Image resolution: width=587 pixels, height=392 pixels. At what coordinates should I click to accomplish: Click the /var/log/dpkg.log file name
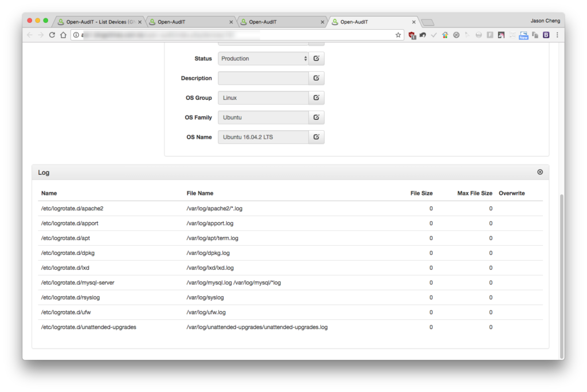pos(208,253)
